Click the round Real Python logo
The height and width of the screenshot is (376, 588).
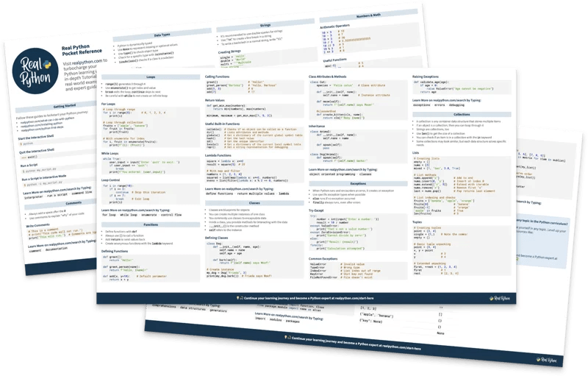click(35, 71)
